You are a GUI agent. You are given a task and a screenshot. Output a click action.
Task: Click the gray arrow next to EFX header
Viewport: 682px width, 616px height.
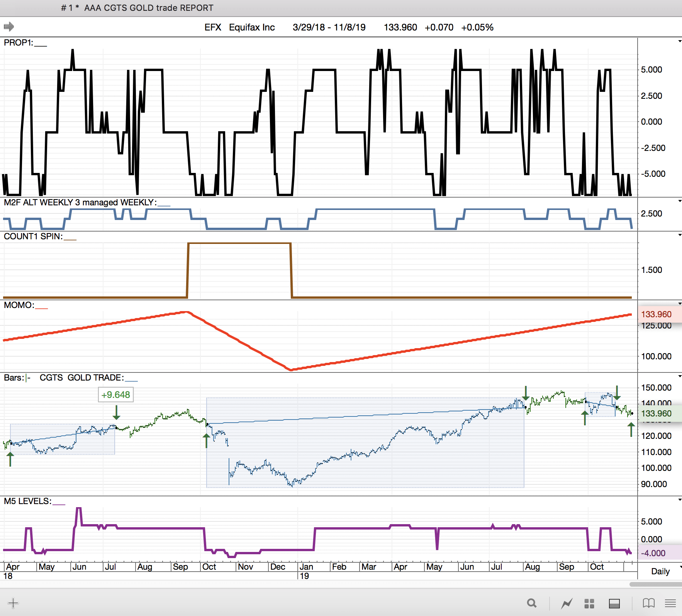point(9,27)
